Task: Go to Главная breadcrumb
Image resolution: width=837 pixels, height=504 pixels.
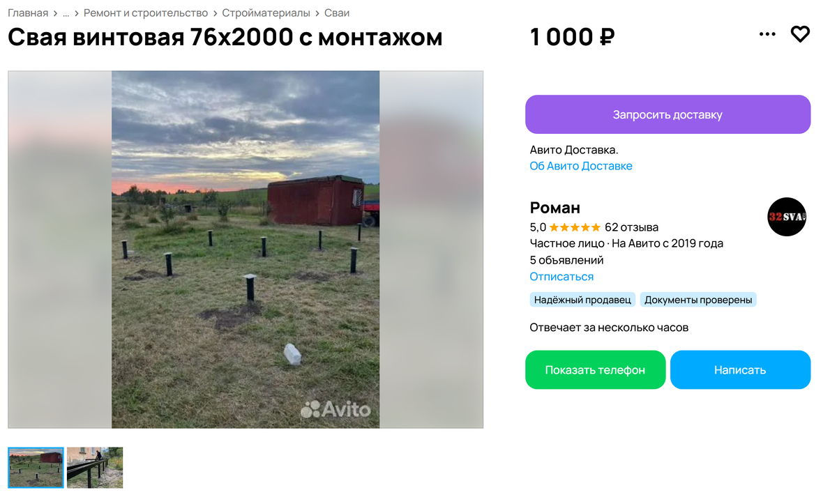Action: [x=28, y=13]
